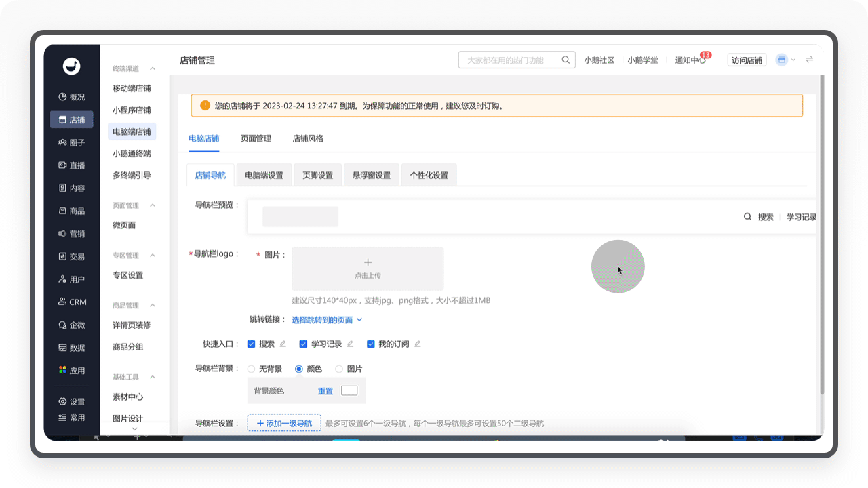Open 概况 overview in the sidebar
Image resolution: width=868 pixels, height=488 pixels.
point(72,97)
